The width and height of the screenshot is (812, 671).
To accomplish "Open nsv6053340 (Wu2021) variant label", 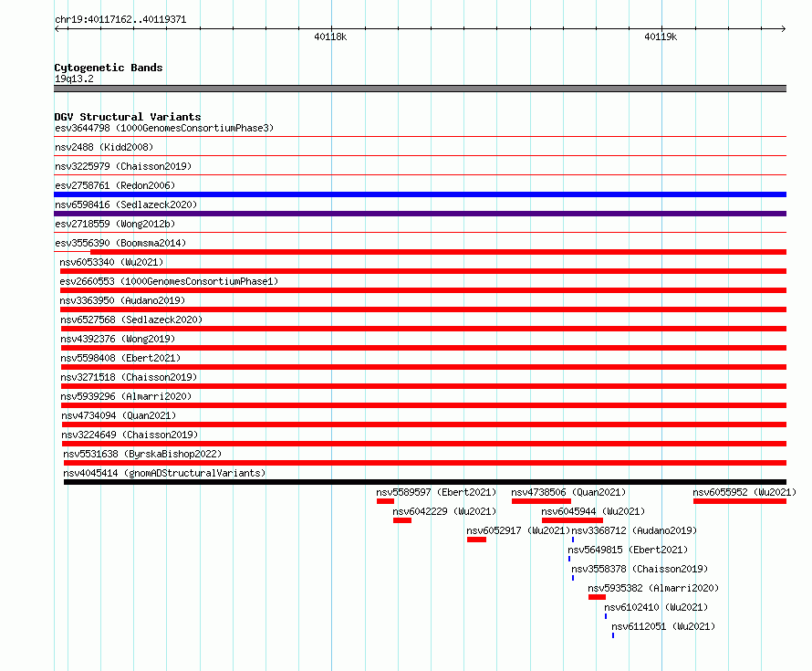I will [111, 262].
